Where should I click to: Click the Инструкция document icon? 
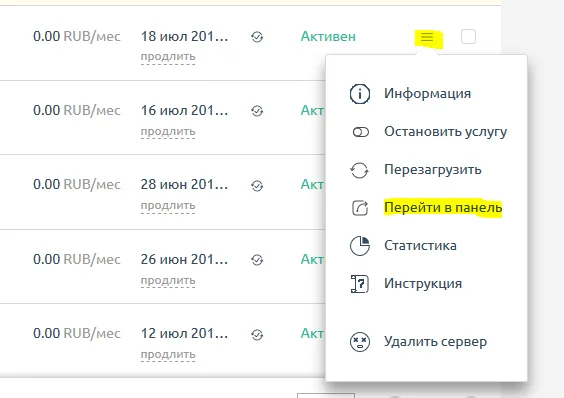tap(360, 284)
